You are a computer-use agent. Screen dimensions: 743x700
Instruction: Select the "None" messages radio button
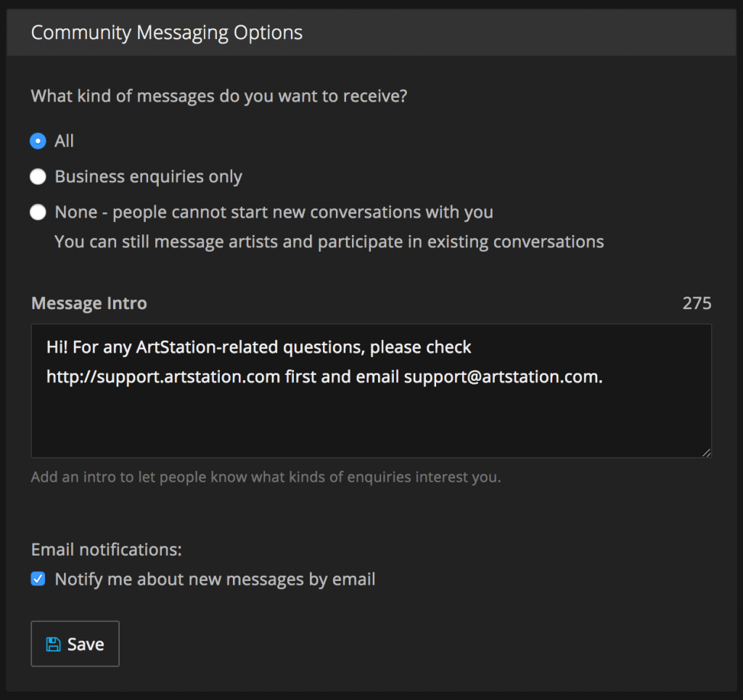[x=38, y=213]
